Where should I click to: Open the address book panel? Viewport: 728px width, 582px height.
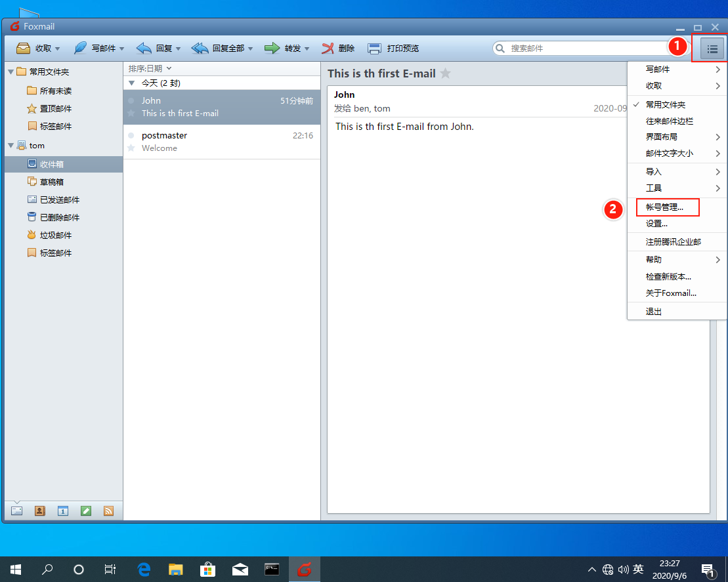[x=39, y=510]
